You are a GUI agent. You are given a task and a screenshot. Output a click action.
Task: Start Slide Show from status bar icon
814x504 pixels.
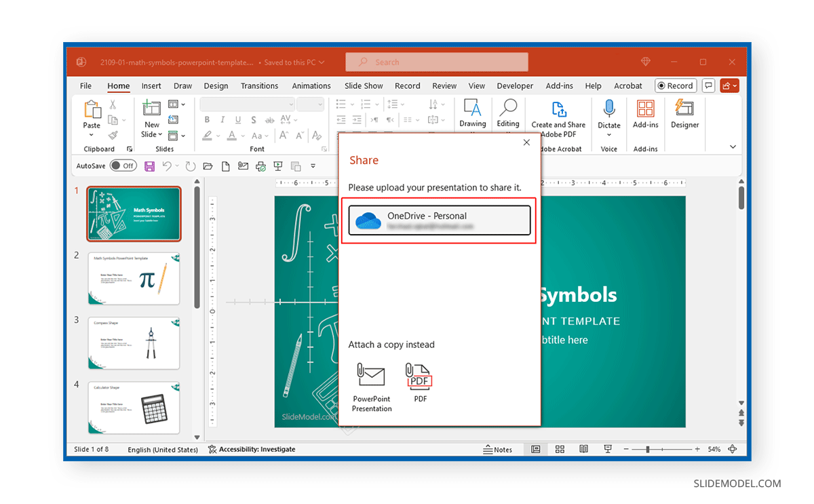click(x=607, y=449)
